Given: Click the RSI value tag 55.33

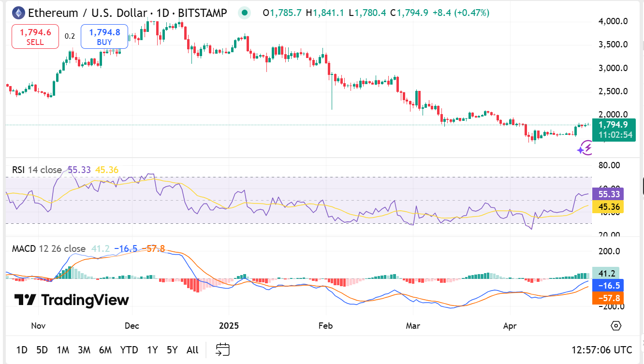Looking at the screenshot, I should tap(608, 194).
